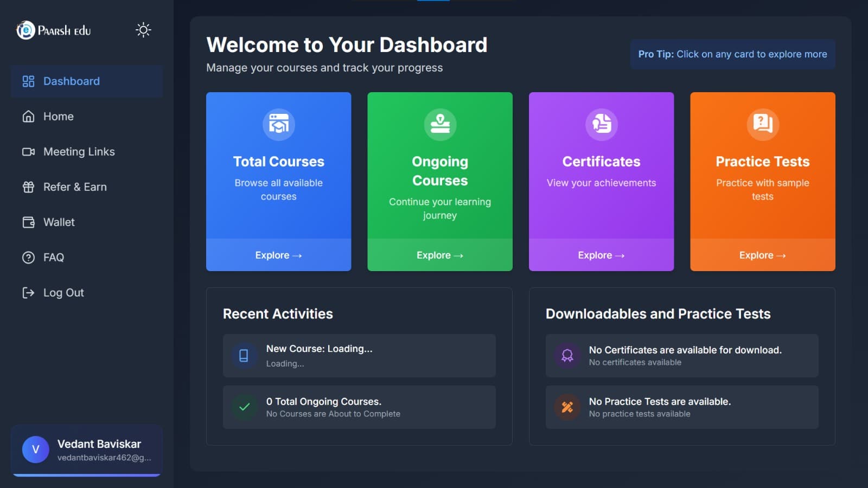
Task: Click the FAQ question mark icon
Action: (x=28, y=257)
